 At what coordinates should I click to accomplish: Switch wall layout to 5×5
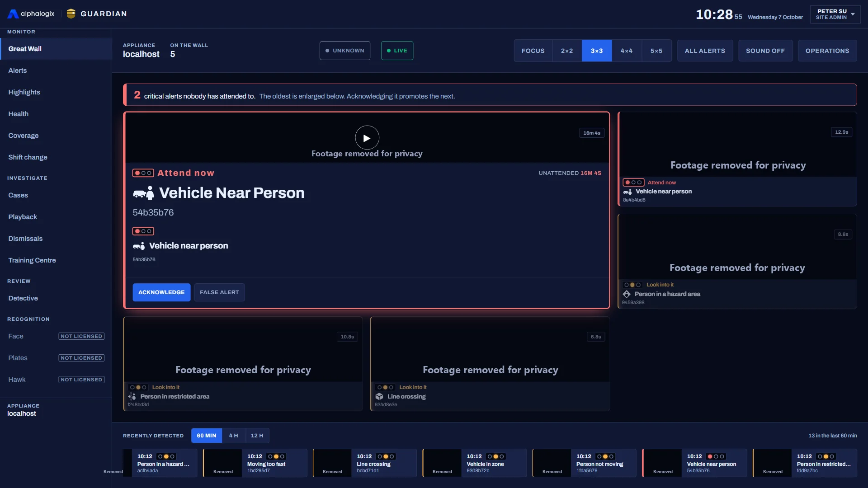coord(656,51)
